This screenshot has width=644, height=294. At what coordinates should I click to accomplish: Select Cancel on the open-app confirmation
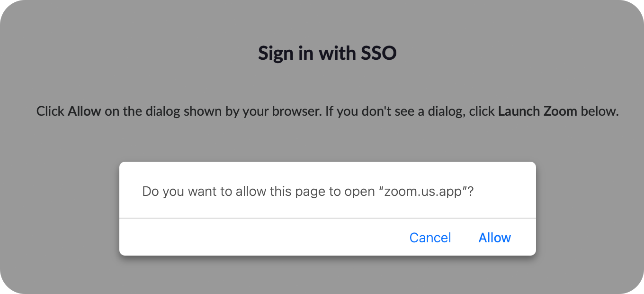tap(430, 238)
